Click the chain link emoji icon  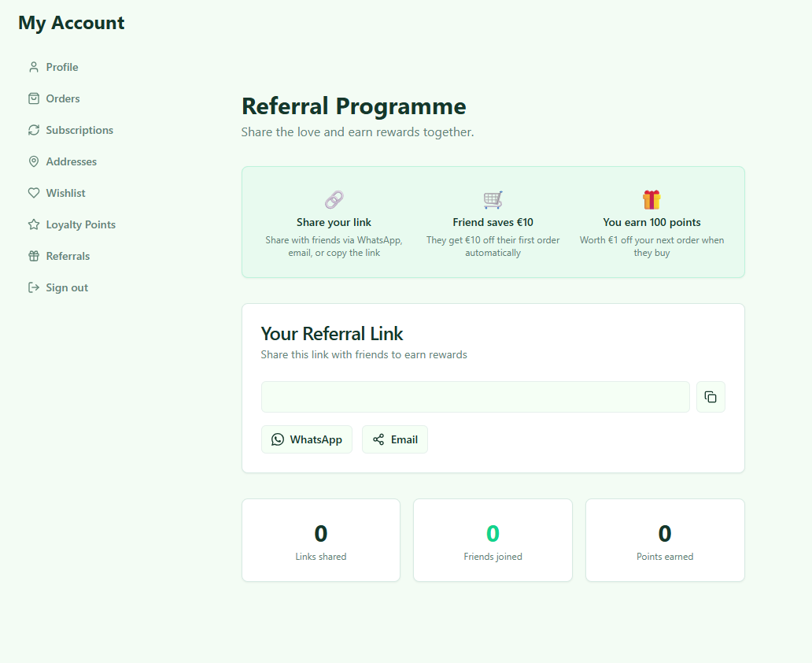[x=334, y=199]
